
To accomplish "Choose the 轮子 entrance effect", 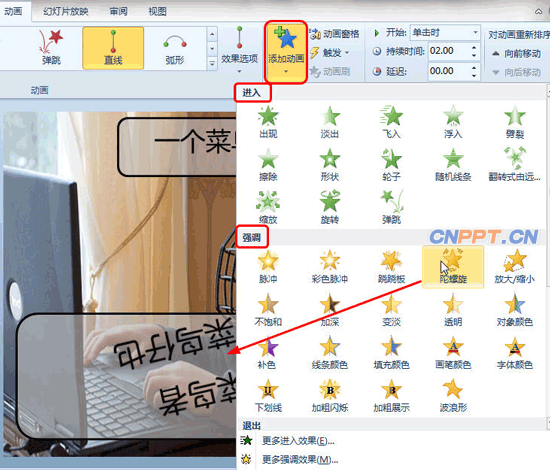I will (391, 164).
